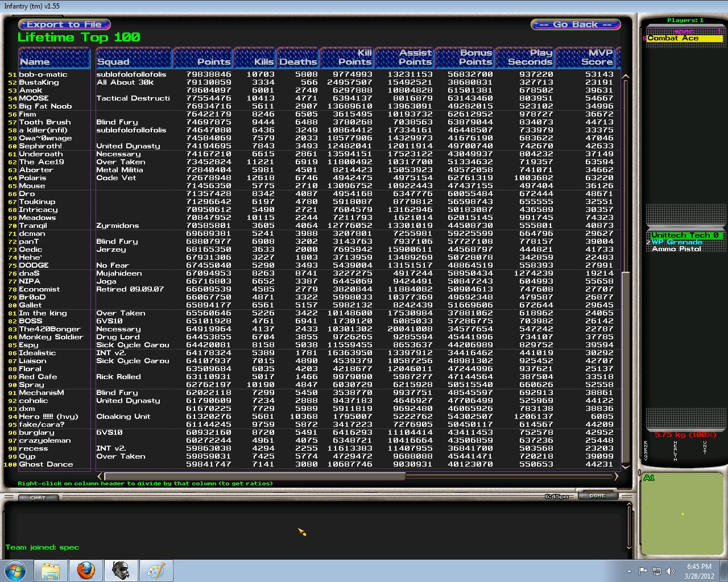
Task: Click the Action Center flag icon
Action: 643,571
